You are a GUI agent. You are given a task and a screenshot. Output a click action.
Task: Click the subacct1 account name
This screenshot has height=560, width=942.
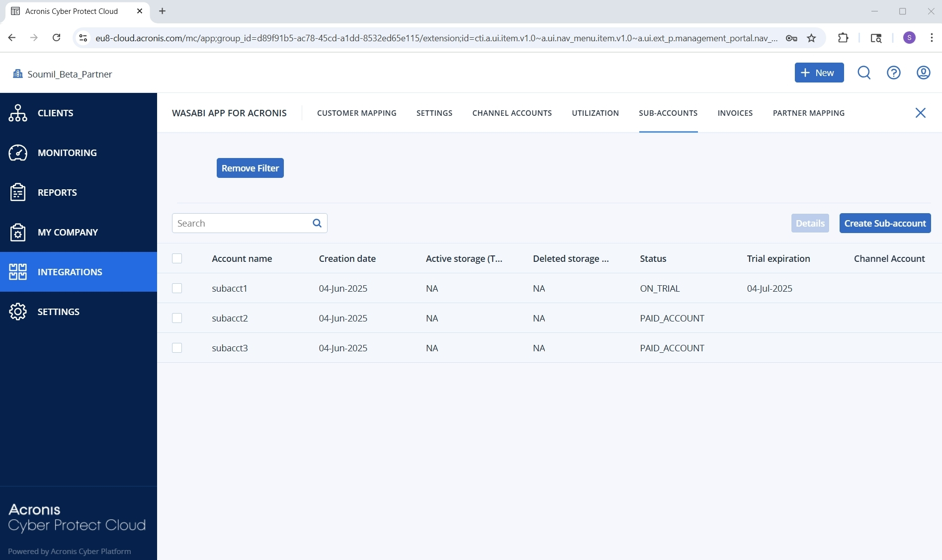229,288
